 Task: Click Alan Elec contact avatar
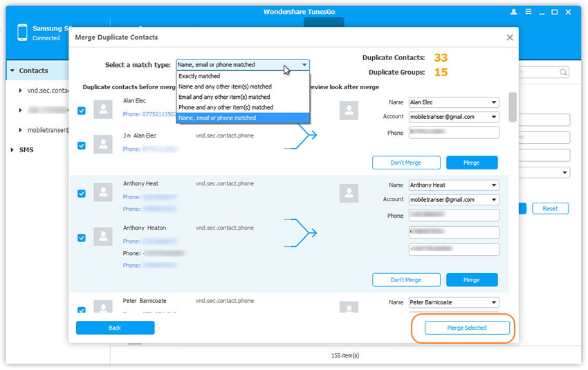click(x=103, y=109)
